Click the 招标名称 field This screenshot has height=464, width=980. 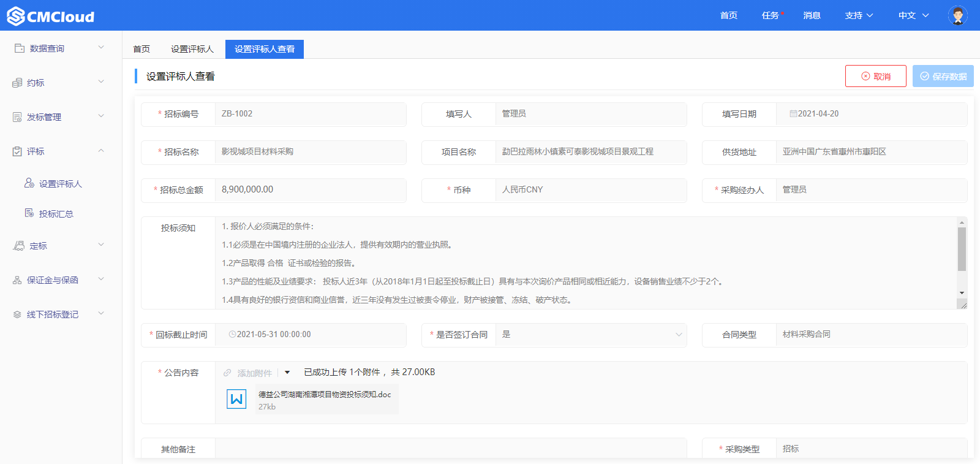(311, 152)
